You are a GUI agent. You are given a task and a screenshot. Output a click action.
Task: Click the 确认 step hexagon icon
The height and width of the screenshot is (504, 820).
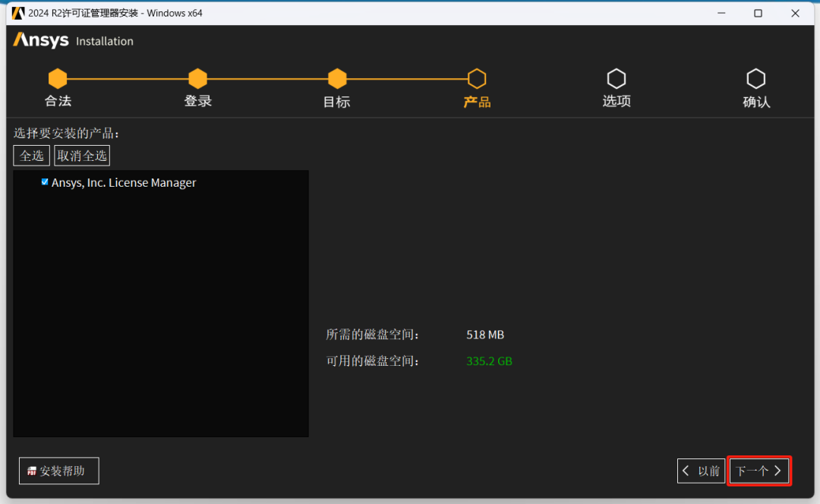click(756, 79)
